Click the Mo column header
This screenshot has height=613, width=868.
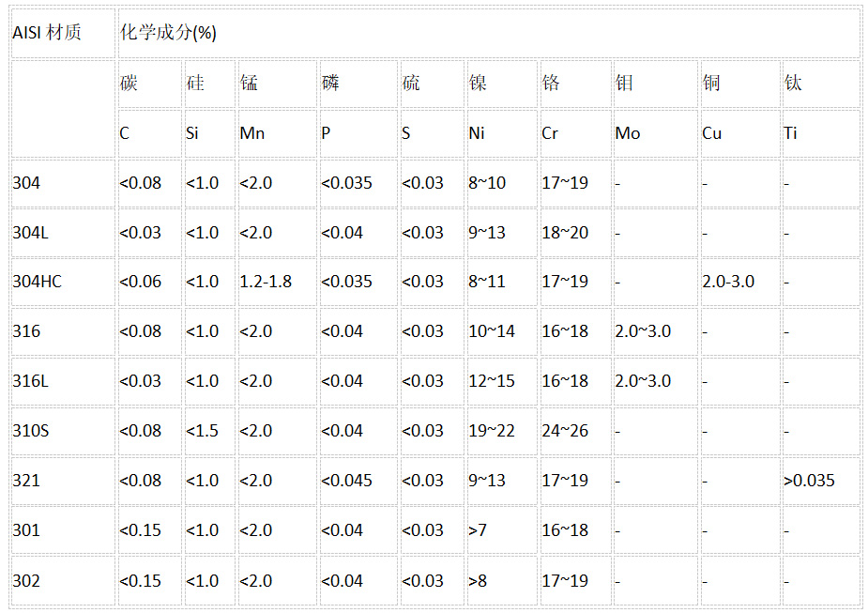coord(655,133)
